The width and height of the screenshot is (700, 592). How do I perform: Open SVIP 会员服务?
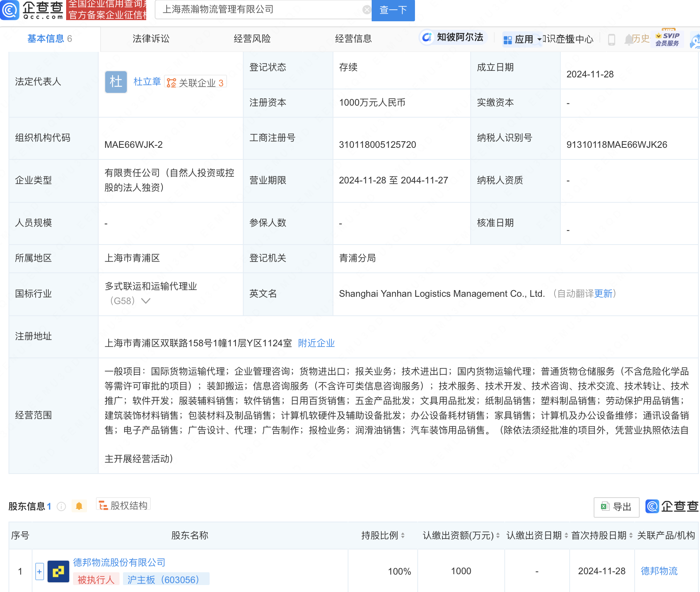tap(668, 39)
